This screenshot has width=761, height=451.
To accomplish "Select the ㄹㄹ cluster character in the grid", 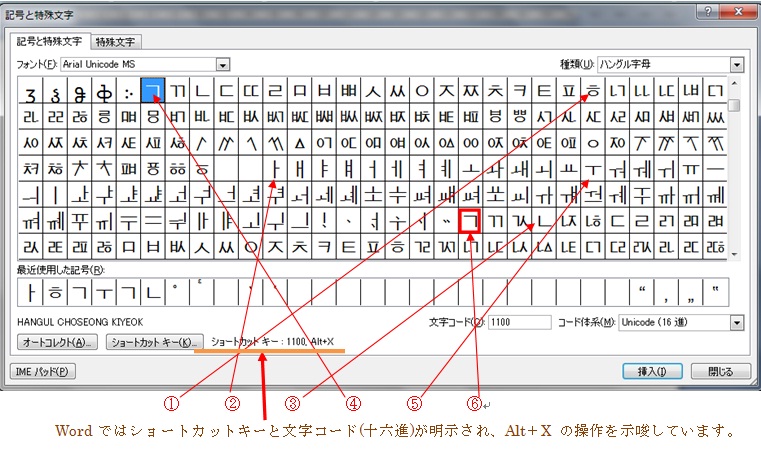I will (55, 117).
